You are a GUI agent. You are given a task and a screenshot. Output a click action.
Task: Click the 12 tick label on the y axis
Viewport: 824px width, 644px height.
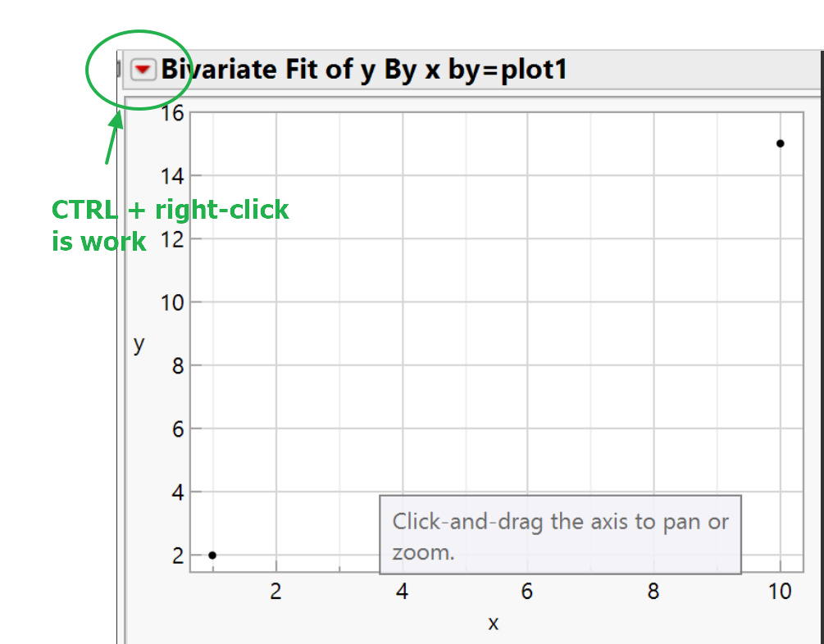(x=172, y=239)
